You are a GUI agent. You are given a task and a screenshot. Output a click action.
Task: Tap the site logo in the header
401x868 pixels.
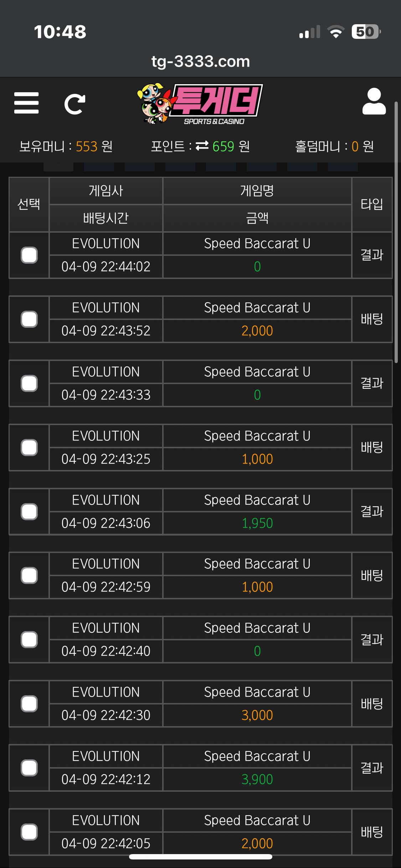click(200, 104)
